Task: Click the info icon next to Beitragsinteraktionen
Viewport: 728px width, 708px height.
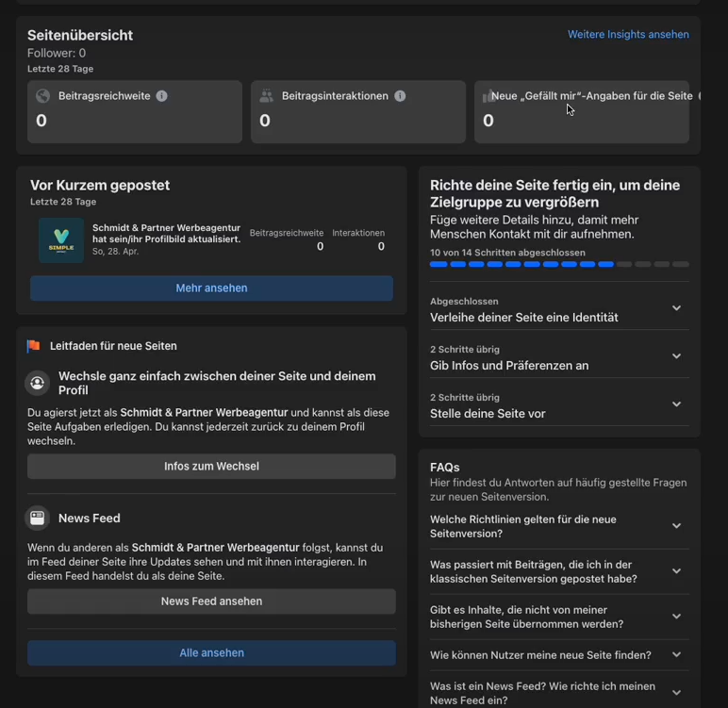Action: point(400,96)
